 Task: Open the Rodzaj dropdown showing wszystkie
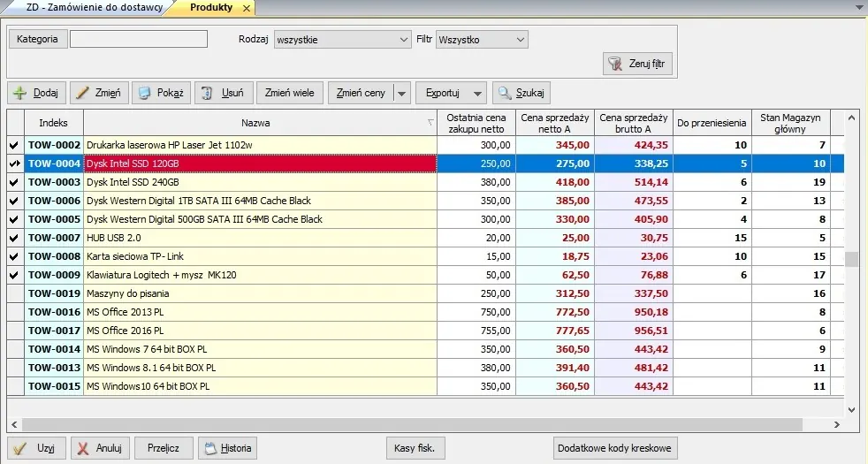pyautogui.click(x=343, y=39)
